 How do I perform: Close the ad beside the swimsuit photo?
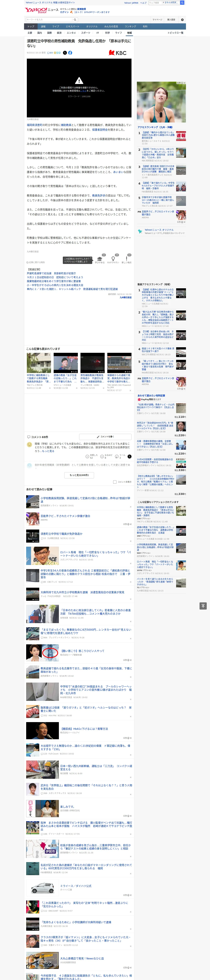[184, 83]
